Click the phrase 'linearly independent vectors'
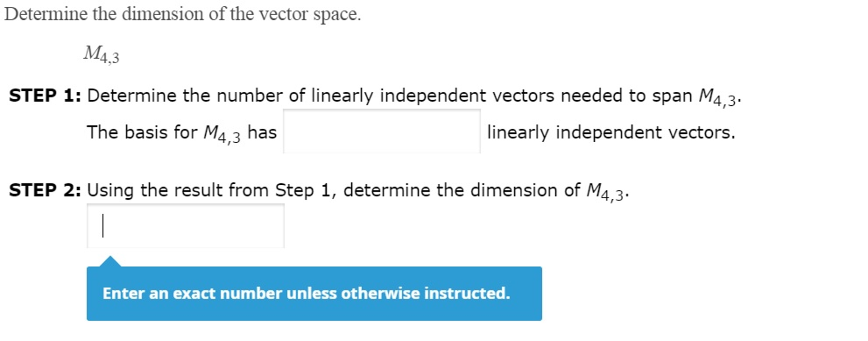This screenshot has width=868, height=341. click(x=611, y=132)
